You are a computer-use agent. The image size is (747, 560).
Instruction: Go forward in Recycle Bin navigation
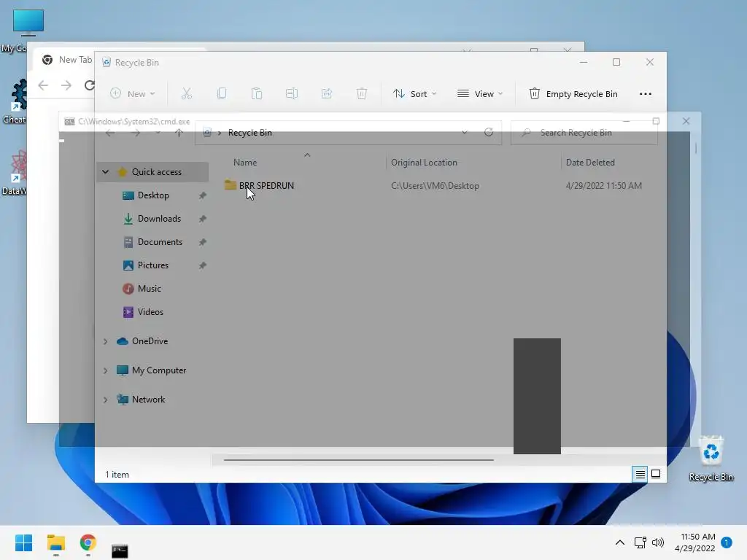tap(136, 133)
